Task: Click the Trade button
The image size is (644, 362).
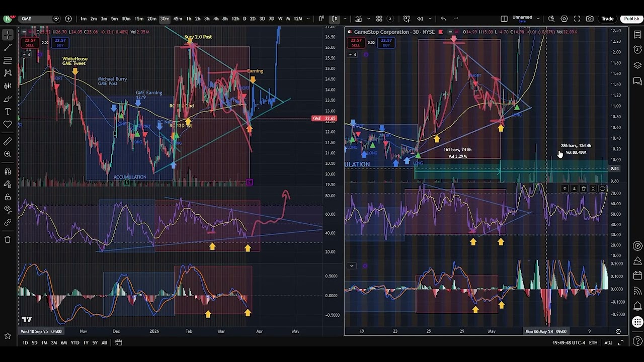Action: coord(607,19)
